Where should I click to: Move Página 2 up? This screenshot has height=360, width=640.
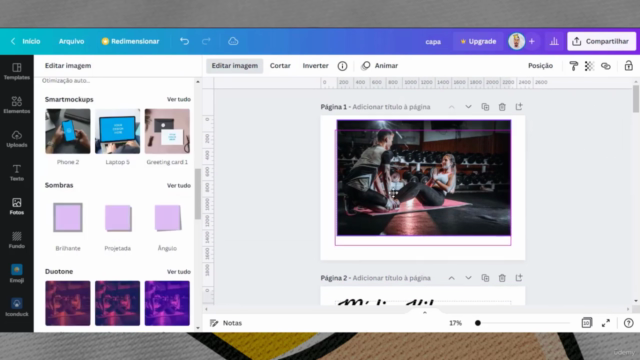(x=451, y=278)
